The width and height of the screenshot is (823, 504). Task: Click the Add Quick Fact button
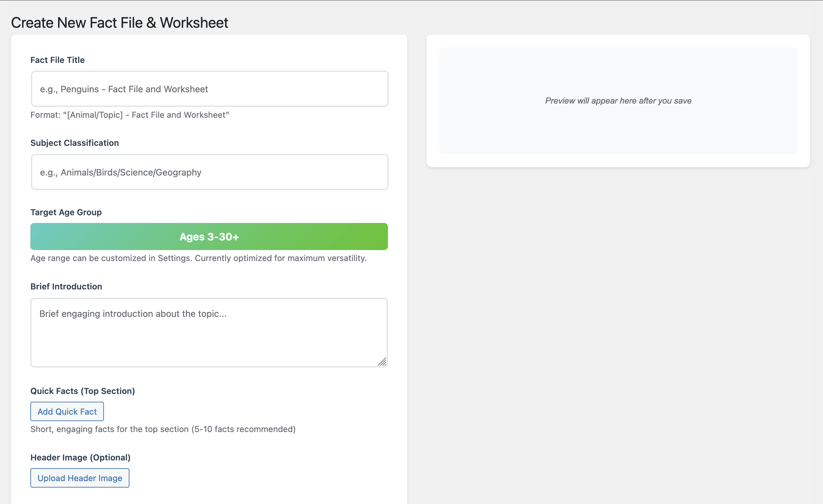tap(67, 411)
